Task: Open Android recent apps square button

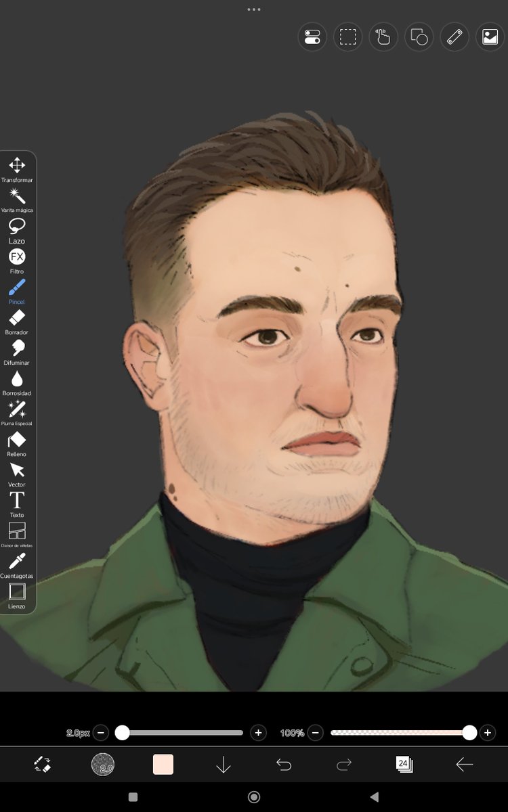Action: (x=133, y=797)
